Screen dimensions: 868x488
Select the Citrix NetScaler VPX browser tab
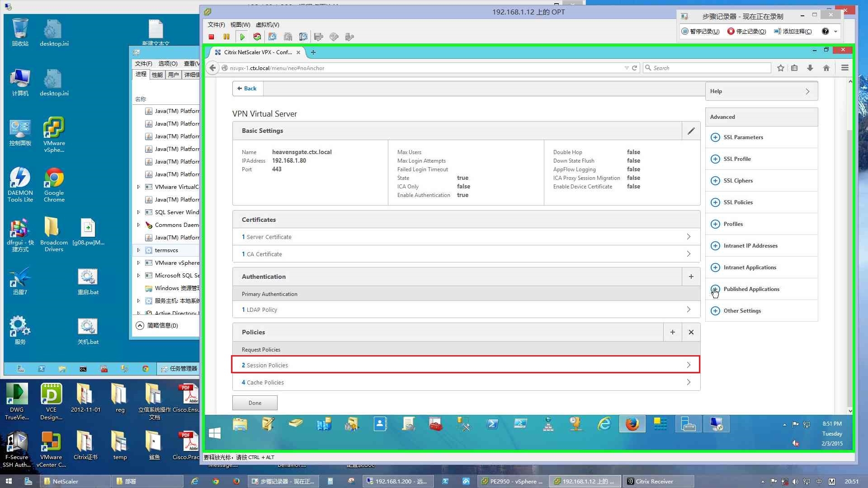click(x=258, y=52)
